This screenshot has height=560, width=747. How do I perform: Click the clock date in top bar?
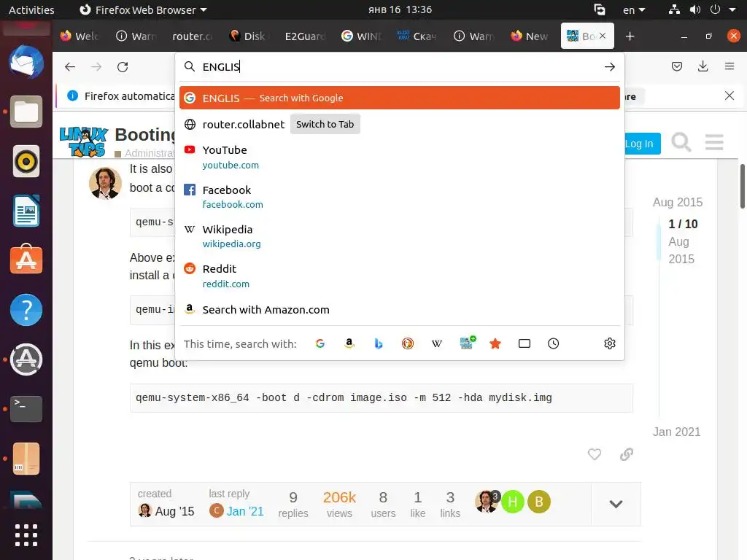[x=400, y=9]
